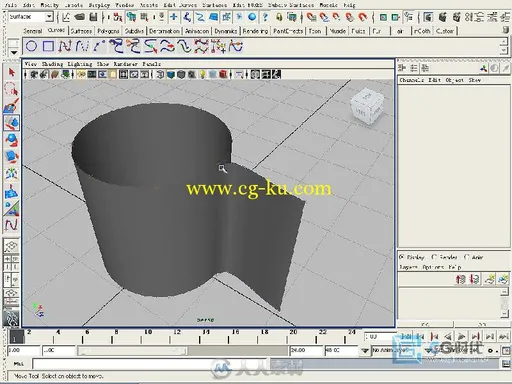Open the Options menu in Layer Editor
512x384 pixels.
coord(433,267)
